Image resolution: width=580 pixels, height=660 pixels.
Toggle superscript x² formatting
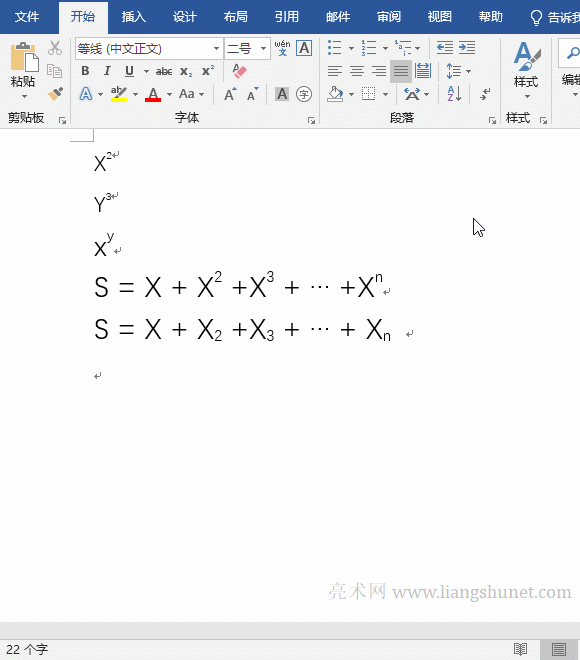(x=208, y=71)
